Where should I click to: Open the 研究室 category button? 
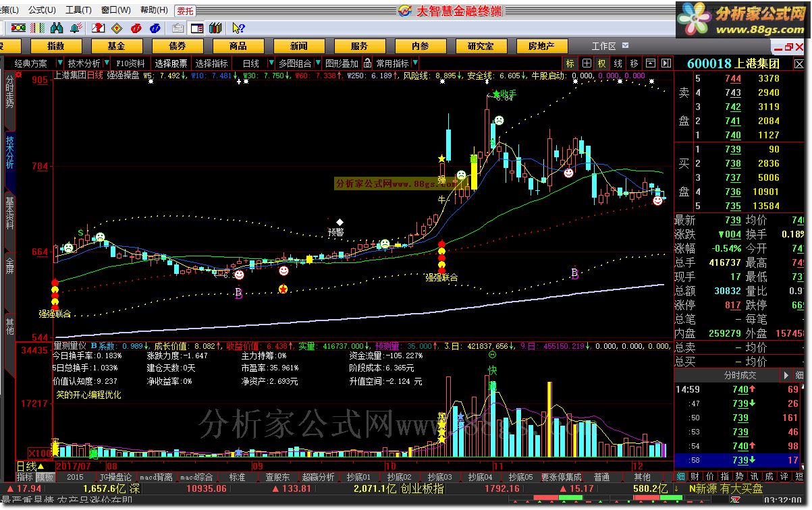[481, 46]
